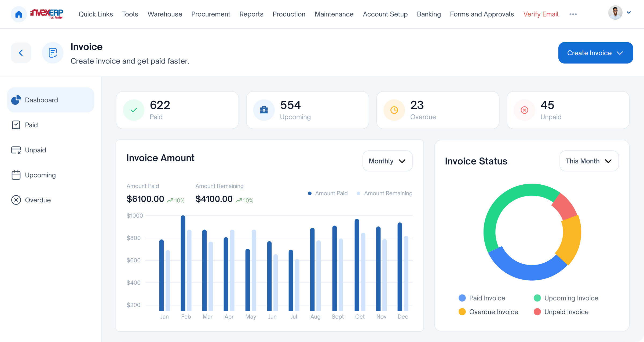Click the orange clock Overdue icon

click(394, 110)
